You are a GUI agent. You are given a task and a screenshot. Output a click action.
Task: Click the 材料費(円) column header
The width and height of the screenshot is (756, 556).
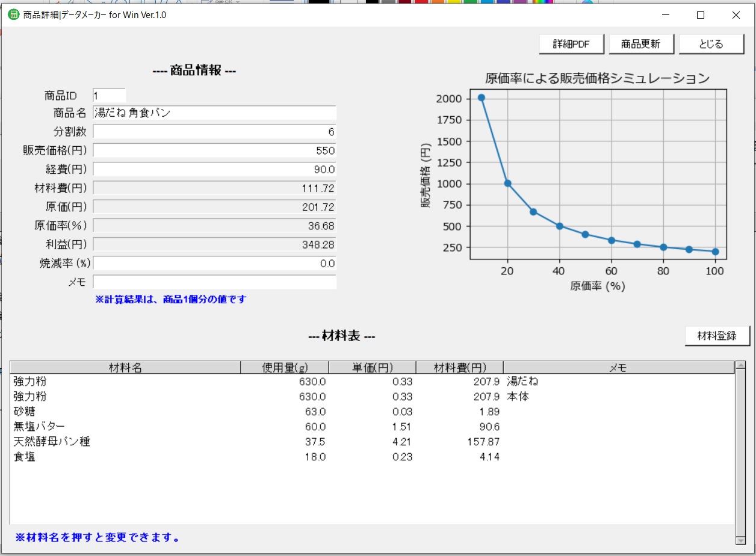460,368
